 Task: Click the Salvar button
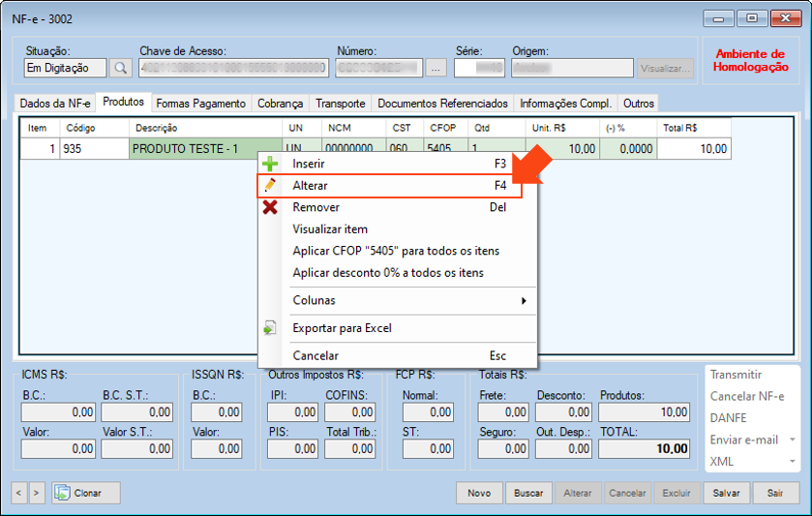(726, 493)
